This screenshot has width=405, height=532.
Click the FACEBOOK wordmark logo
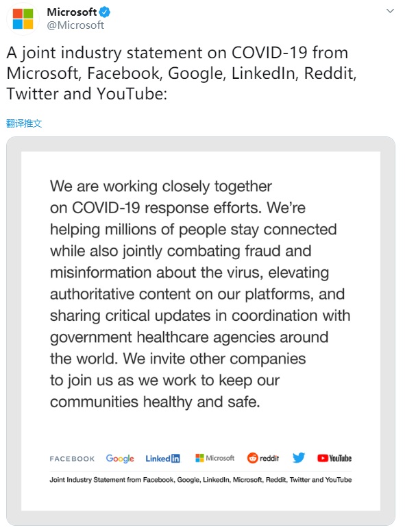click(x=72, y=459)
